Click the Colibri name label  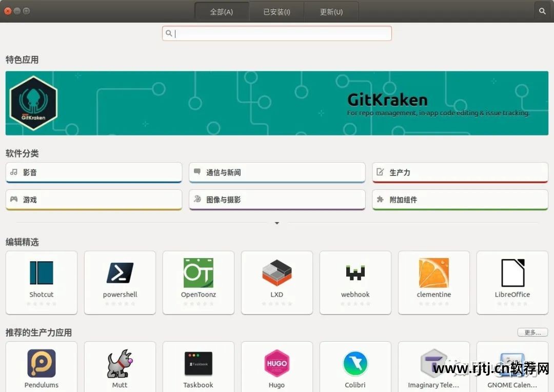pyautogui.click(x=355, y=385)
